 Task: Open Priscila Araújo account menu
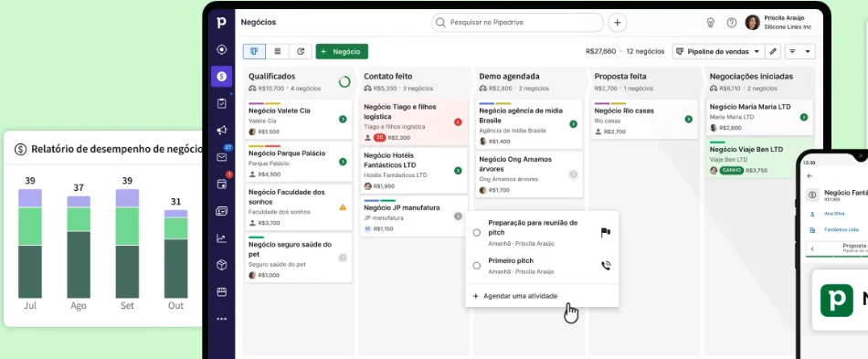[x=779, y=22]
